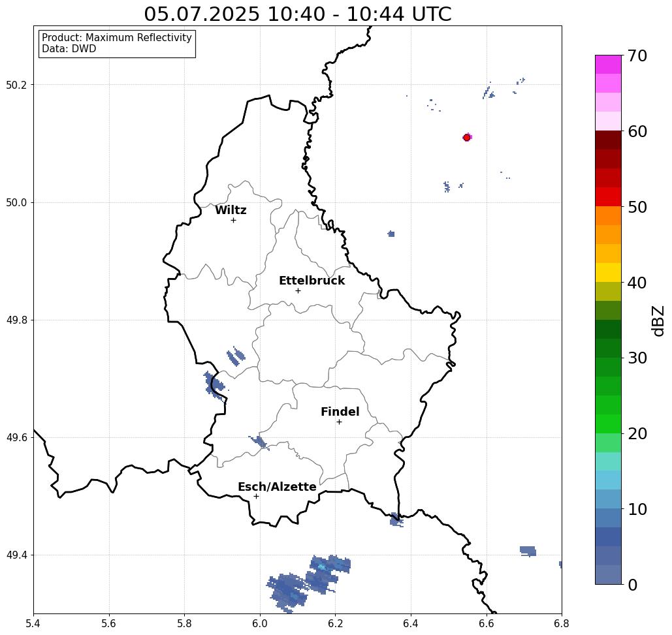Screen dimensions: 672x635
Task: Click the longitude tick label 6.4
Action: point(411,623)
